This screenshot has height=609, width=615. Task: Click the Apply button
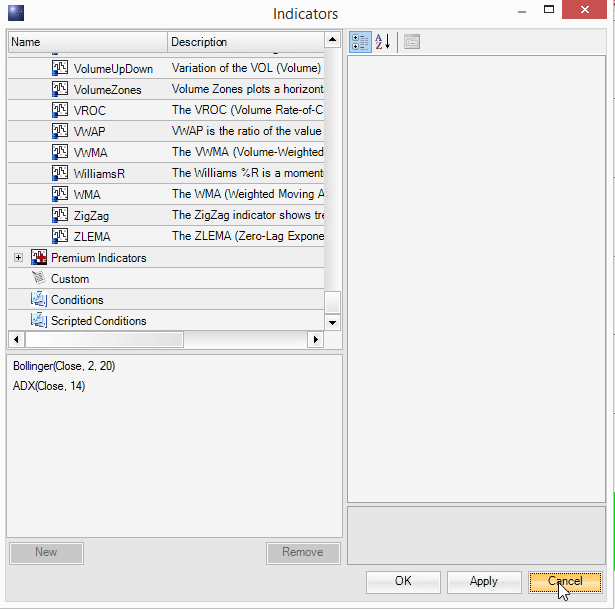pyautogui.click(x=484, y=582)
